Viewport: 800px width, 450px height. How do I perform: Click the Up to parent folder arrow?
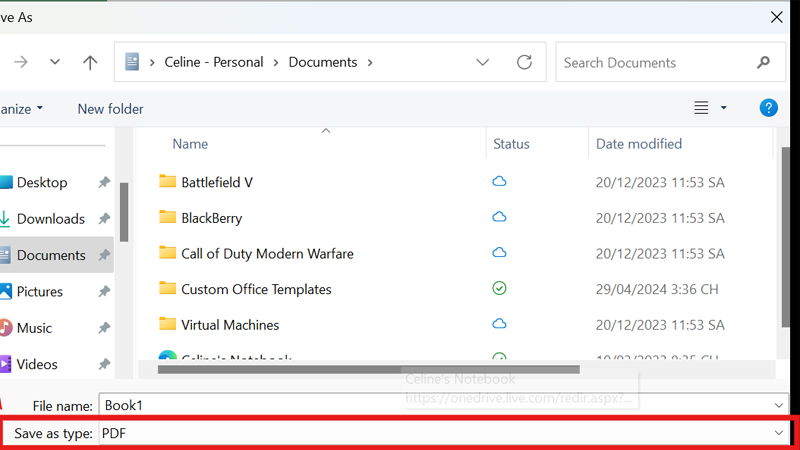(90, 63)
